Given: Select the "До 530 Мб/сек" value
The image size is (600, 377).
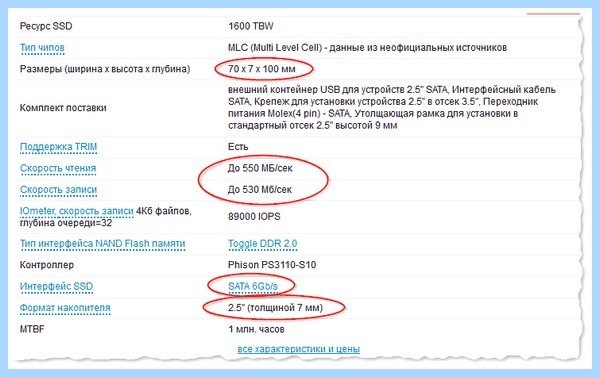Looking at the screenshot, I should pyautogui.click(x=260, y=190).
